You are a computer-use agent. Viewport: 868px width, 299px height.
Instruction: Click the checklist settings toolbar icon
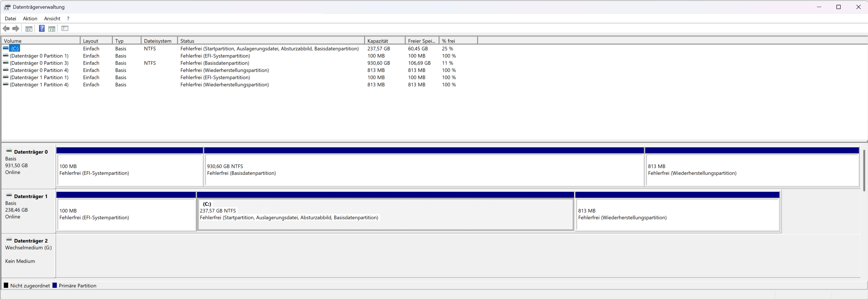65,29
